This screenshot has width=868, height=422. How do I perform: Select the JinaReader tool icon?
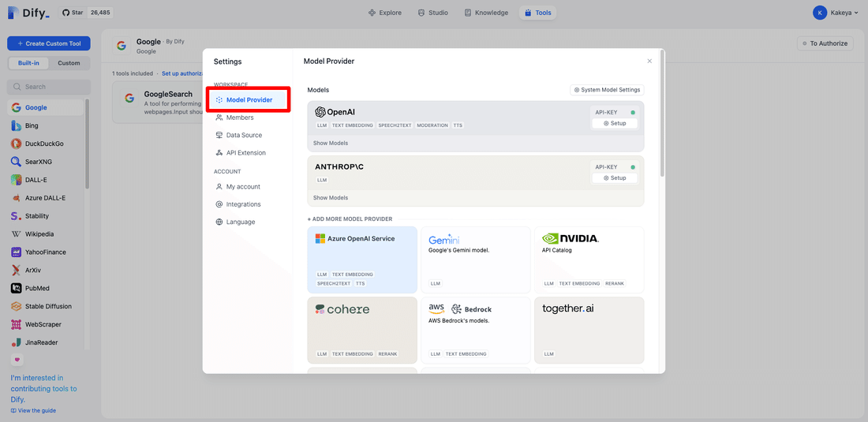(x=16, y=342)
